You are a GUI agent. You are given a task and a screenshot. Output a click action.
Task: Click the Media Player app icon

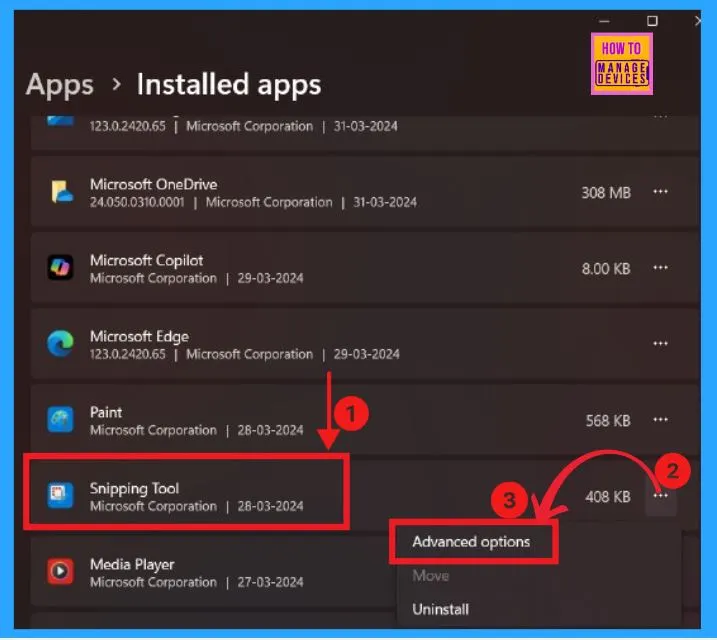coord(60,571)
